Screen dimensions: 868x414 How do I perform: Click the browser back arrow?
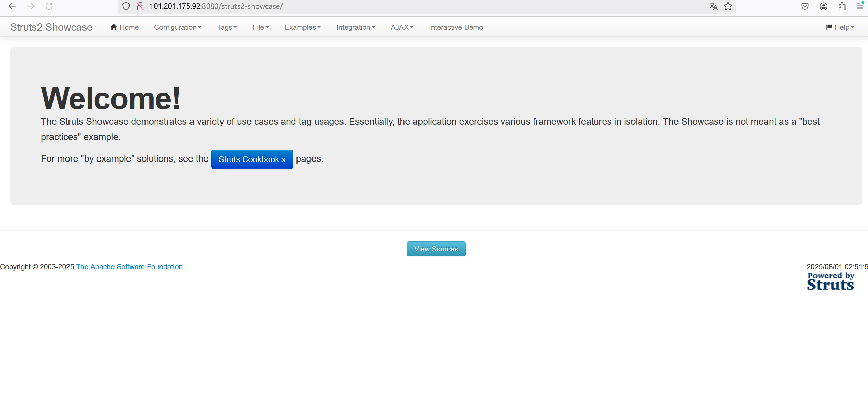pos(12,6)
